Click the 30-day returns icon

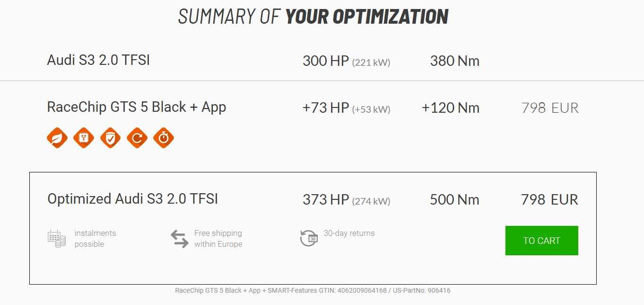309,238
